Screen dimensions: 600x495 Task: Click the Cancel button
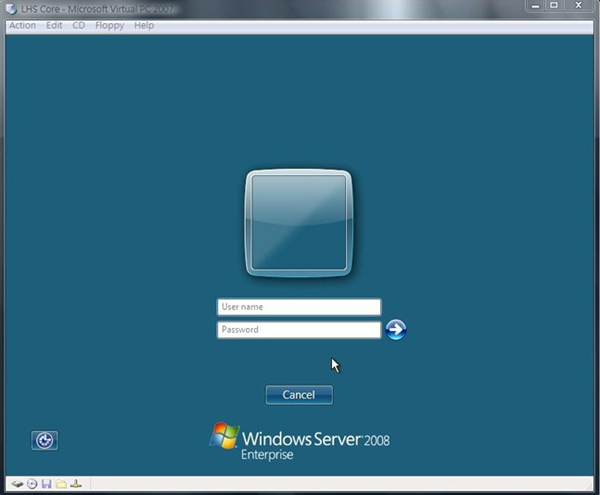pyautogui.click(x=299, y=395)
